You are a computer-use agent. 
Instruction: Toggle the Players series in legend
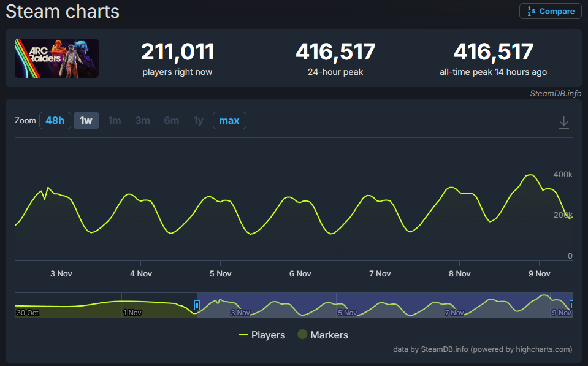click(262, 335)
